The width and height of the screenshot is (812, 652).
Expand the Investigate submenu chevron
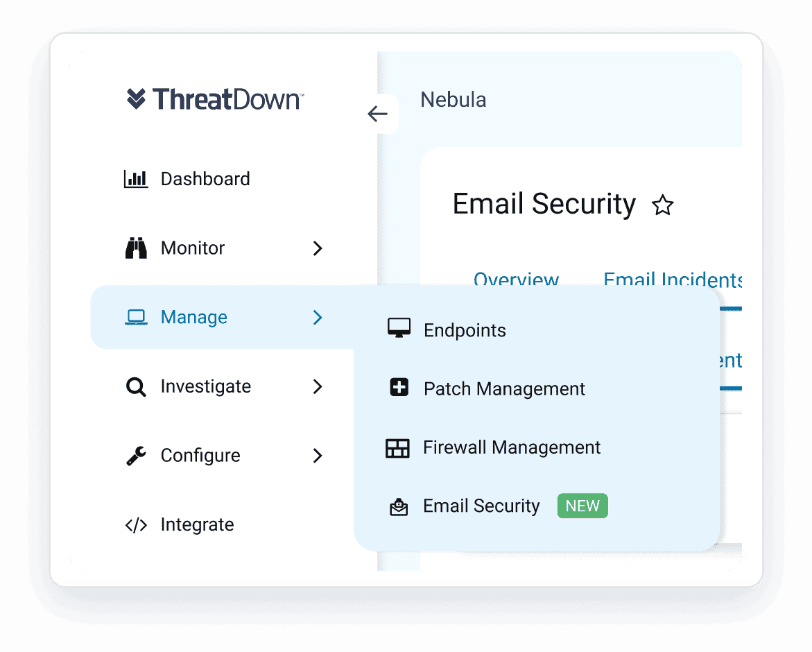[318, 386]
